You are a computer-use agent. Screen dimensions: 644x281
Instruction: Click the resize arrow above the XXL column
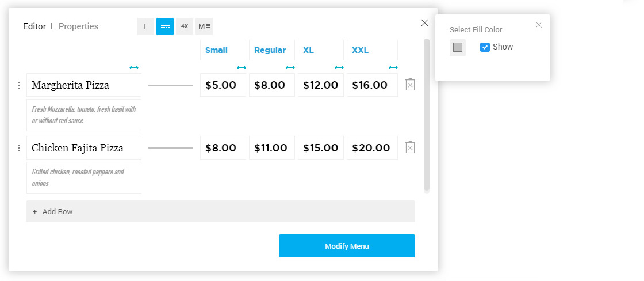[x=393, y=67]
